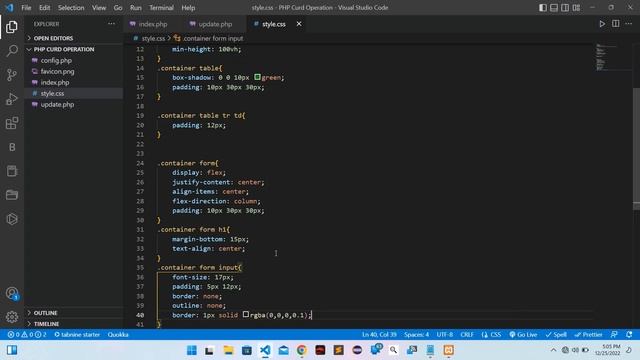Open errors and warnings status item
The height and width of the screenshot is (360, 640).
click(x=27, y=334)
